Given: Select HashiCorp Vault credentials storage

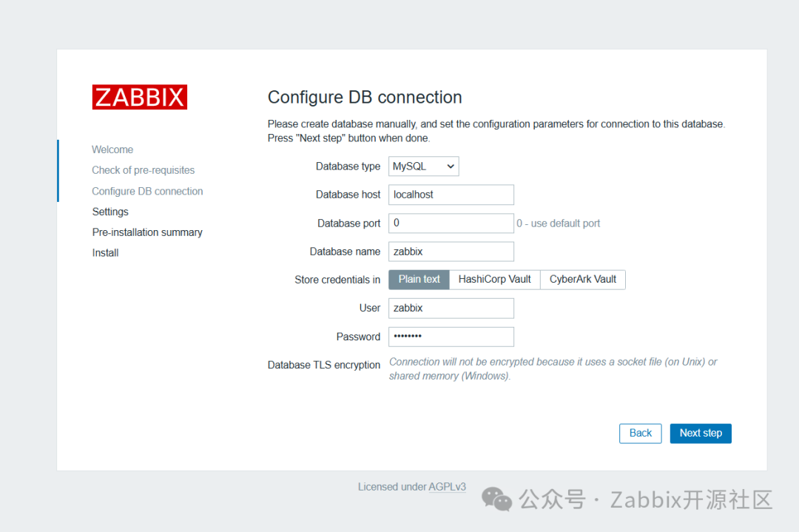Looking at the screenshot, I should pyautogui.click(x=494, y=279).
